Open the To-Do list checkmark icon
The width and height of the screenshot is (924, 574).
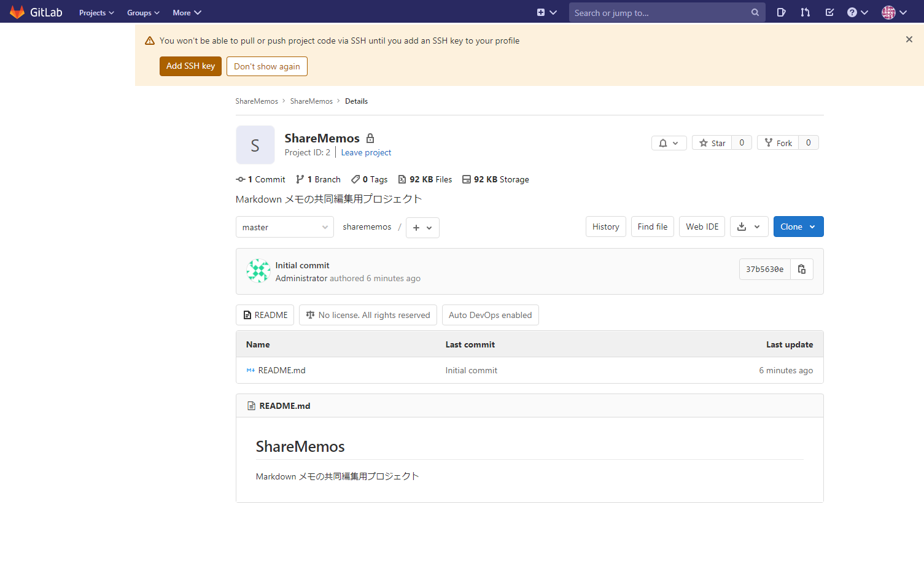(x=829, y=12)
